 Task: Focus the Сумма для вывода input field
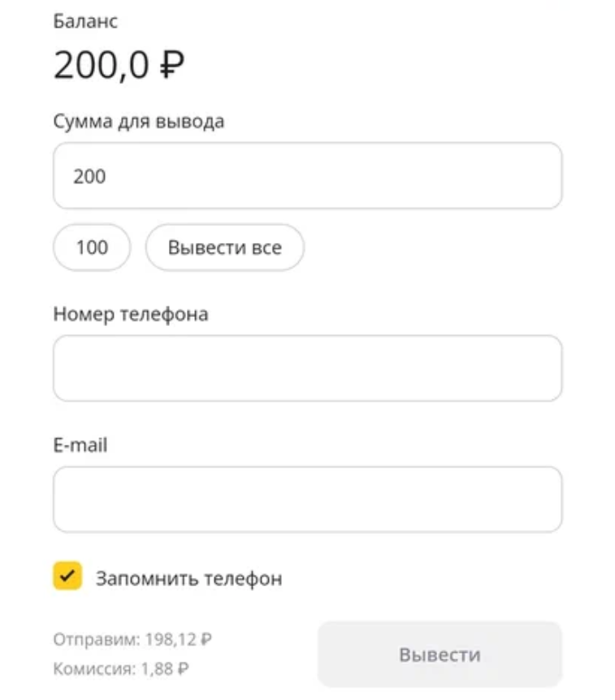tap(307, 176)
